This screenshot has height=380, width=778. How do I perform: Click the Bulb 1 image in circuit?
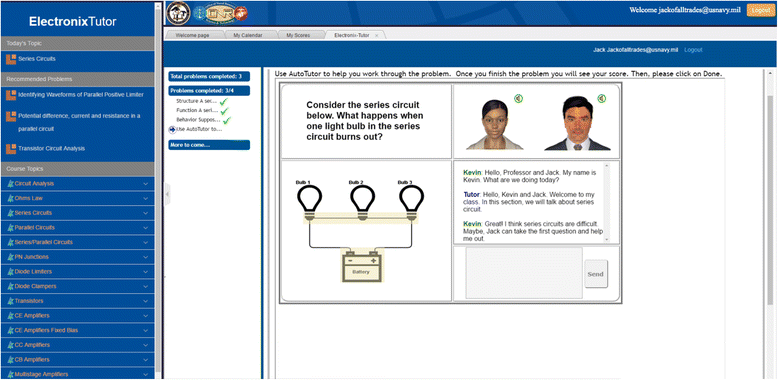pyautogui.click(x=310, y=201)
